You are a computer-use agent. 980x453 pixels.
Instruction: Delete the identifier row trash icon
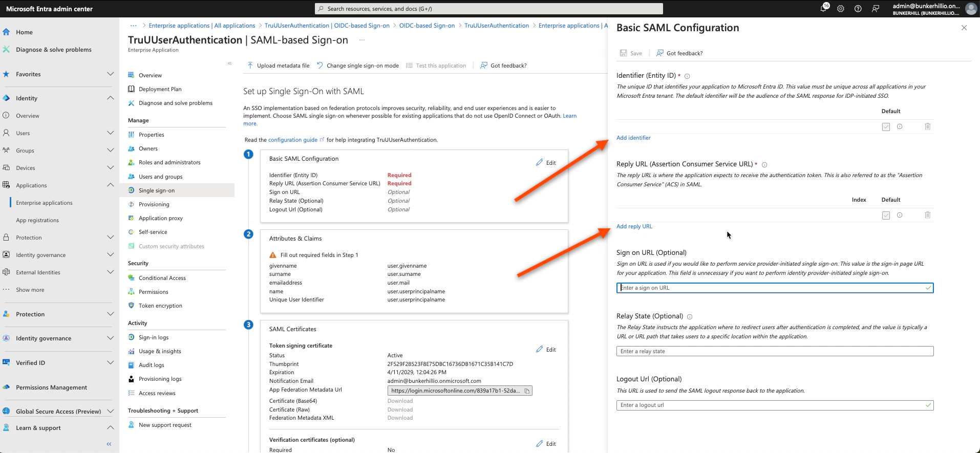coord(927,126)
